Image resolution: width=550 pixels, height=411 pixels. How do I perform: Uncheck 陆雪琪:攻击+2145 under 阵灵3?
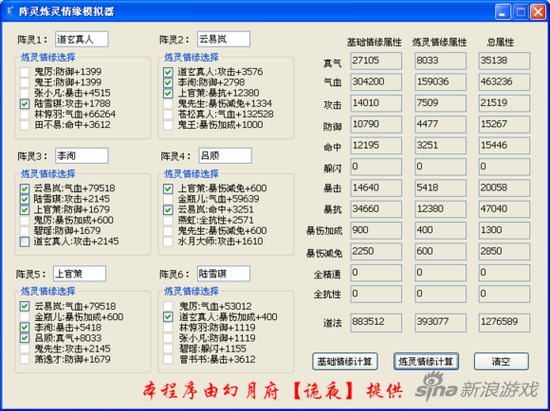(x=25, y=199)
